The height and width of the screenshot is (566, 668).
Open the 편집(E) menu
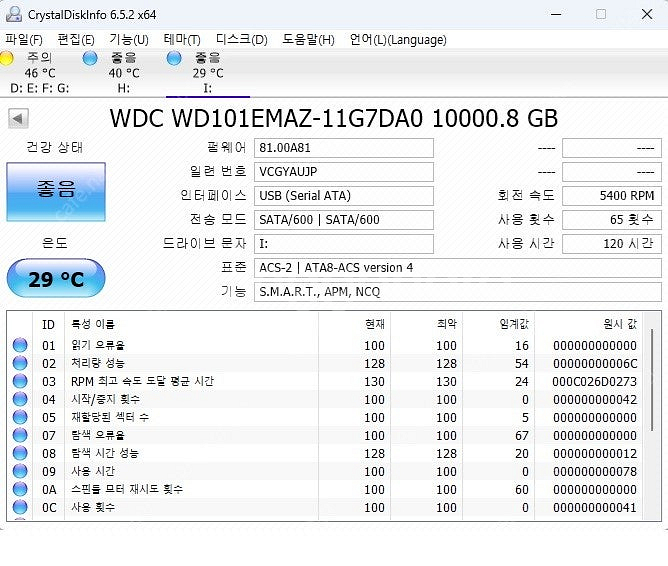coord(76,40)
